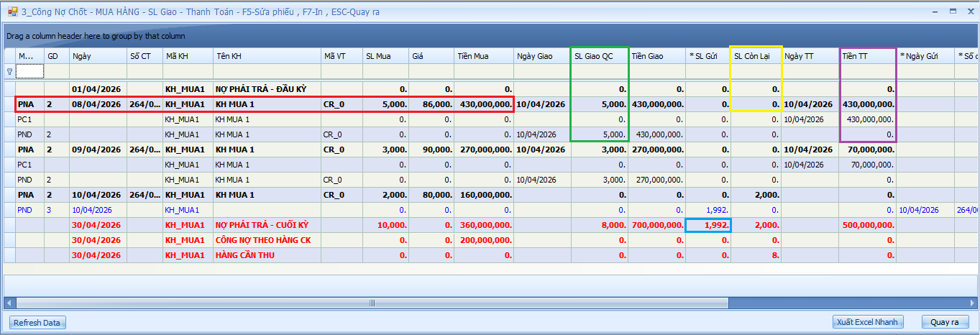Maximize the Công Nợ Chốt window

tap(952, 12)
